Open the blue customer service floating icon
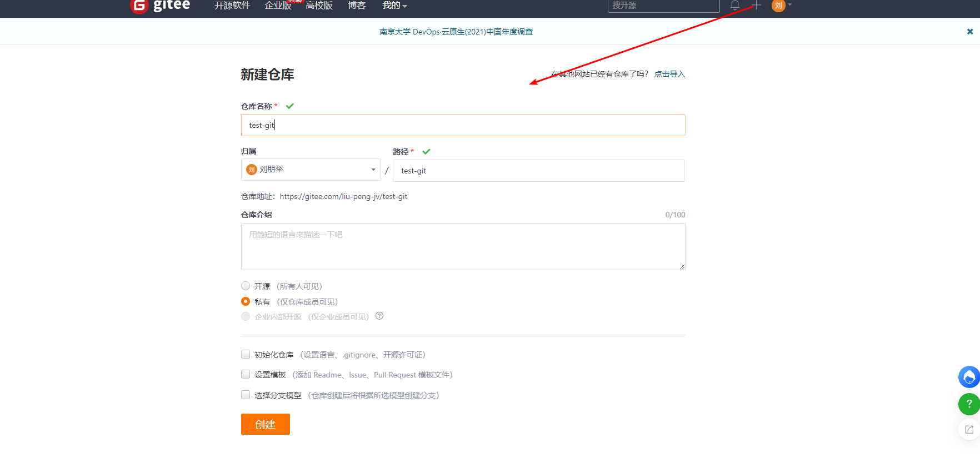980x472 pixels. pos(969,377)
